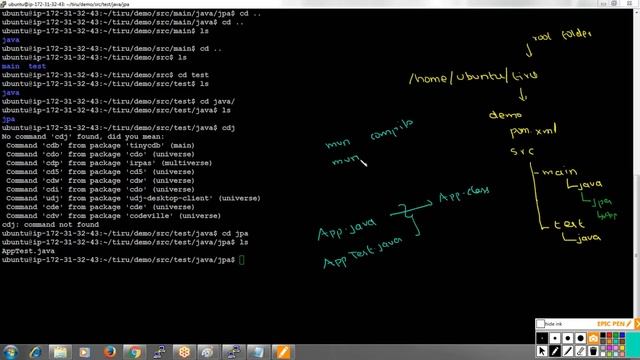Choose the smallest pen size dot

coord(542,338)
